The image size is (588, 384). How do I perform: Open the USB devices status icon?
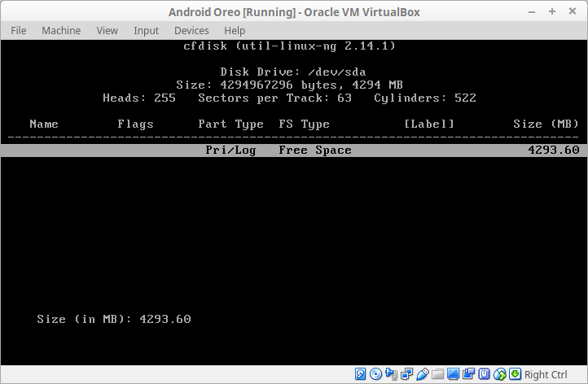(x=422, y=374)
